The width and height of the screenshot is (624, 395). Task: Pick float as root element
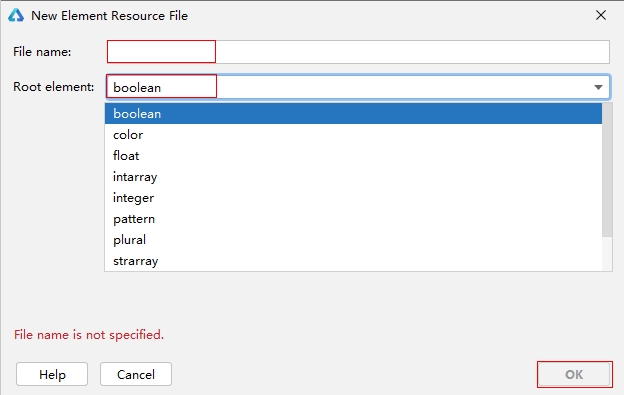(x=353, y=156)
